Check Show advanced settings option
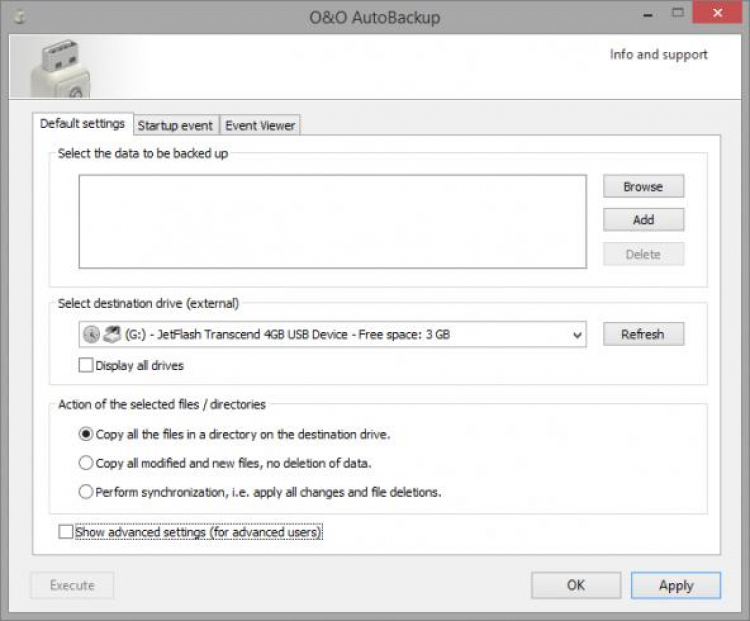The width and height of the screenshot is (750, 621). [66, 532]
